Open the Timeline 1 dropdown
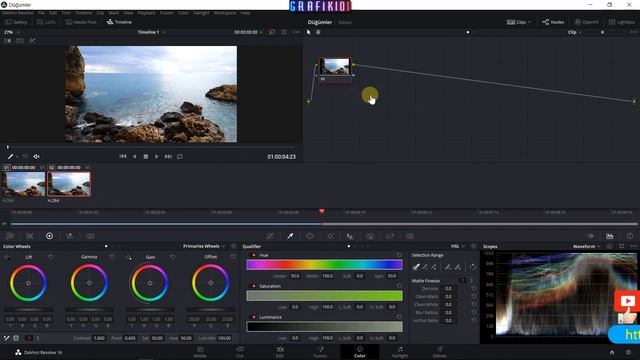This screenshot has height=360, width=640. click(x=151, y=32)
